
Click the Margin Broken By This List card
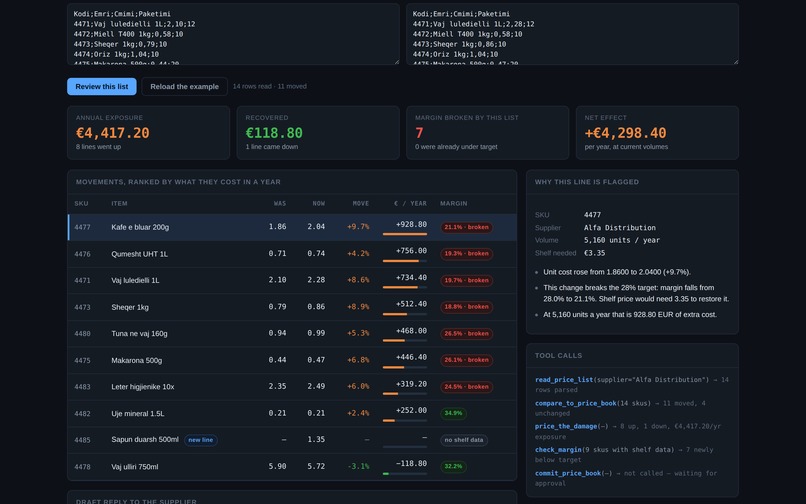[x=488, y=133]
